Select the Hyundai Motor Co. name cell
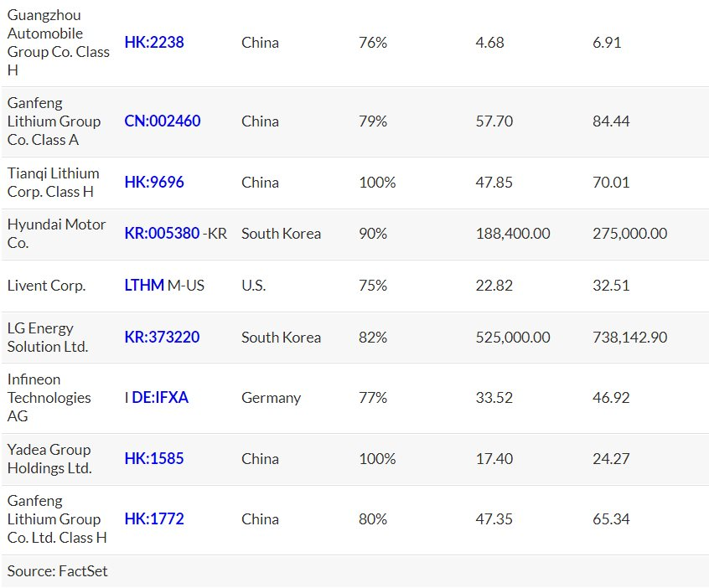This screenshot has height=588, width=709. pyautogui.click(x=56, y=234)
